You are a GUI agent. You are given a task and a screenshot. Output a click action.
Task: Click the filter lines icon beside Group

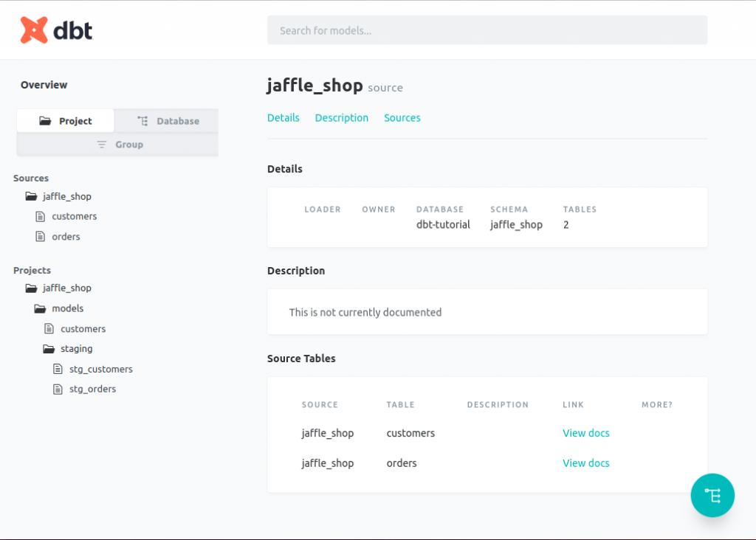click(x=102, y=145)
